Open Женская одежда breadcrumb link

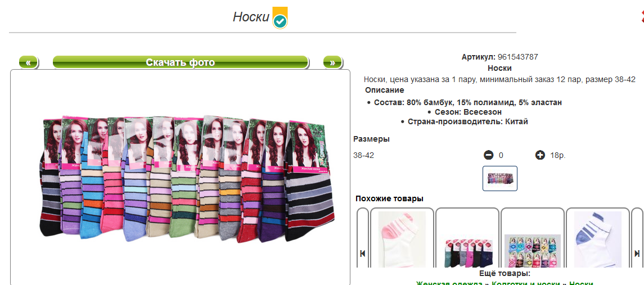[449, 284]
